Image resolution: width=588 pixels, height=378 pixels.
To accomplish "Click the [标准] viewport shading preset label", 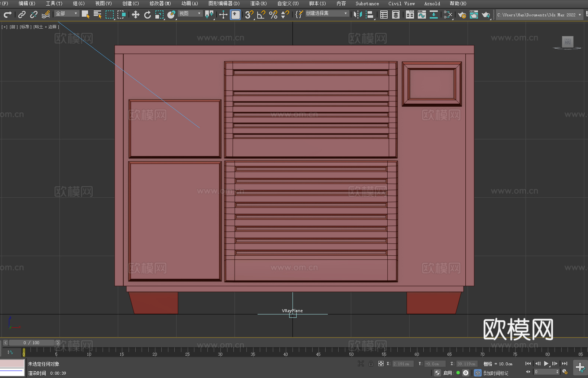I will pyautogui.click(x=25, y=27).
